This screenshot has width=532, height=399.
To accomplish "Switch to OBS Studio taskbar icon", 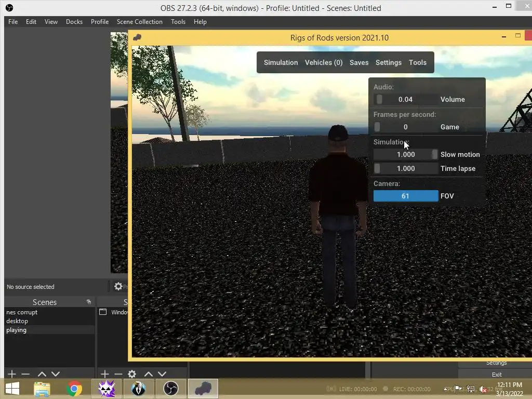I will [170, 389].
